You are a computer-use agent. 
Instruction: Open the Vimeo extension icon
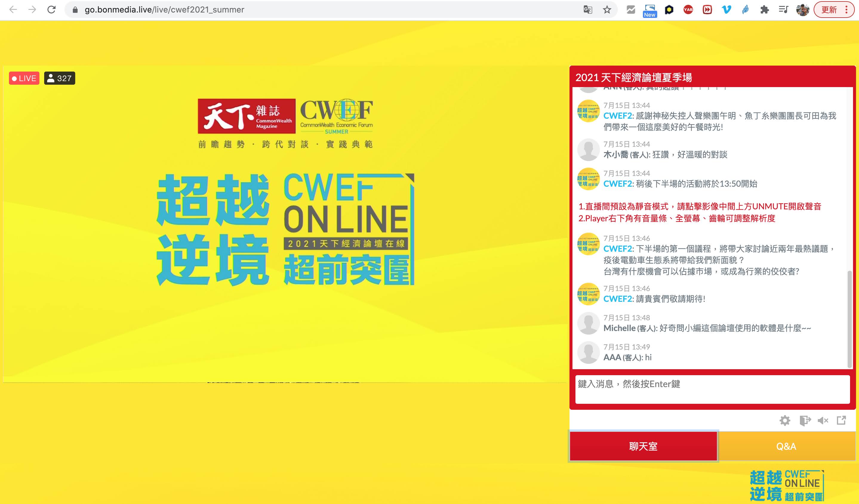tap(726, 10)
